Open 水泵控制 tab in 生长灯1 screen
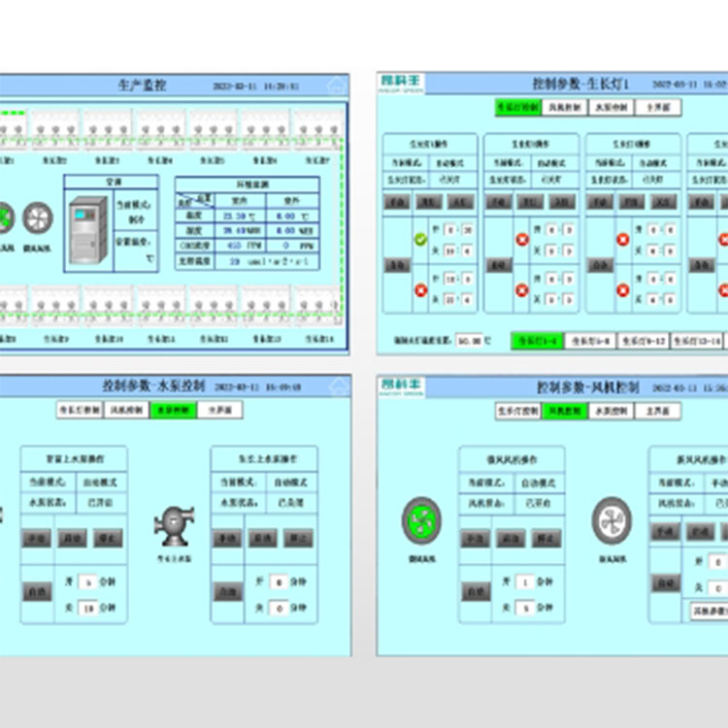This screenshot has width=728, height=728. pos(612,107)
